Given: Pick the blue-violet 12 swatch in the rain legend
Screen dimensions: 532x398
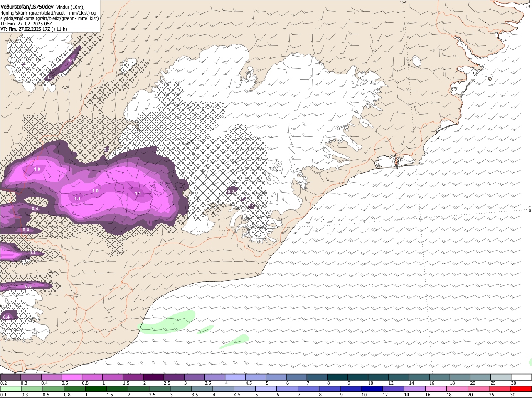Looking at the screenshot, I should [393, 389].
